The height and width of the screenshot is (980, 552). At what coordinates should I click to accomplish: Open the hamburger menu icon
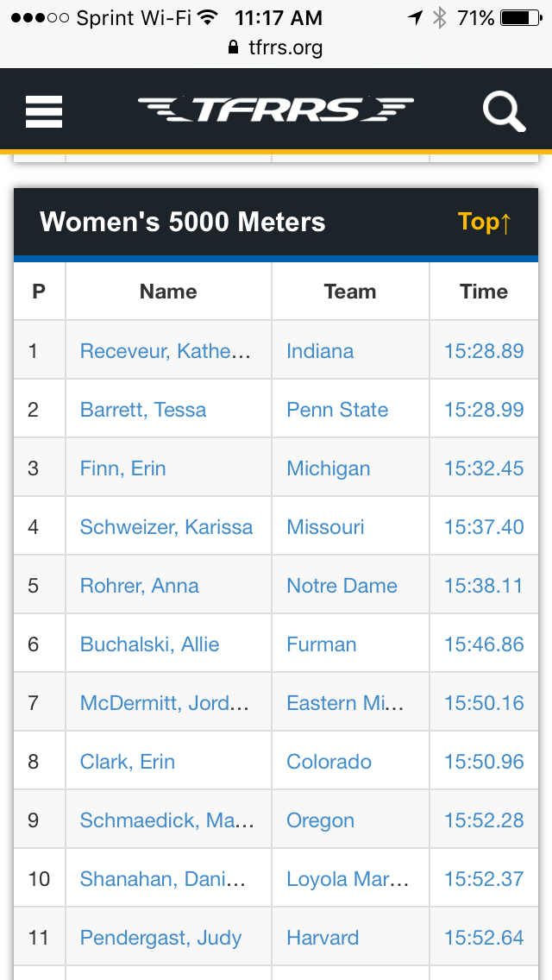44,111
